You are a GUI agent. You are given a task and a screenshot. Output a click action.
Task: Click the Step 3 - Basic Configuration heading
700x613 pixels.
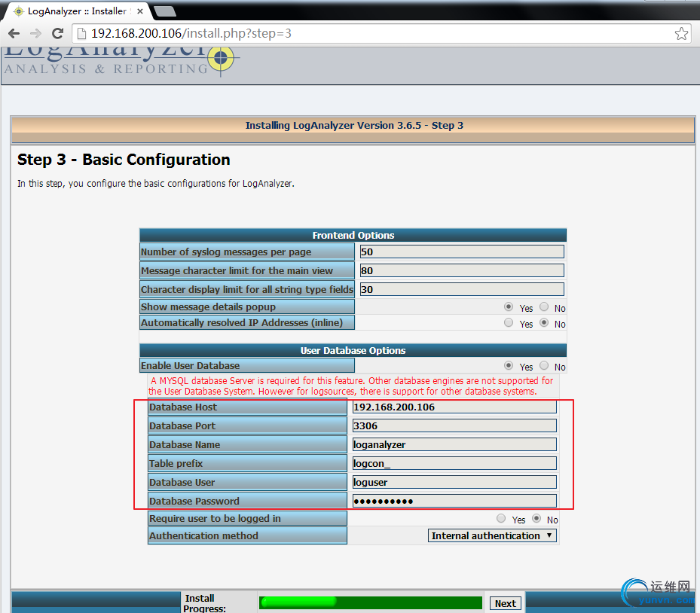pos(124,160)
